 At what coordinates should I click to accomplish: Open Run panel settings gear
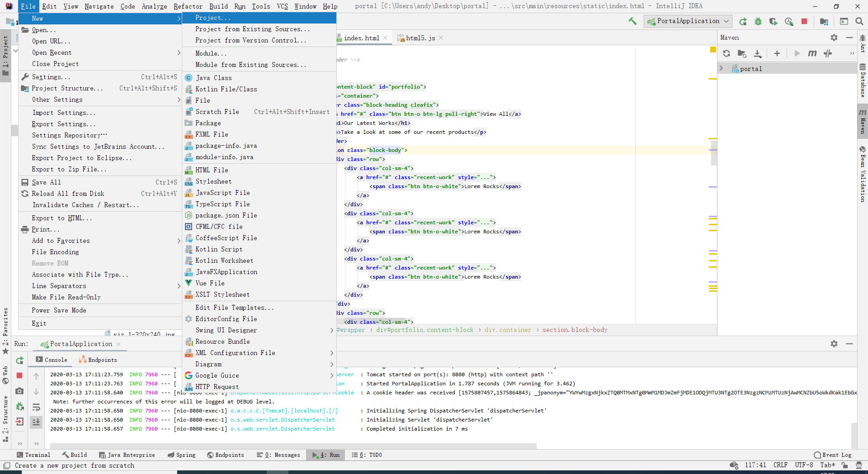coord(834,344)
